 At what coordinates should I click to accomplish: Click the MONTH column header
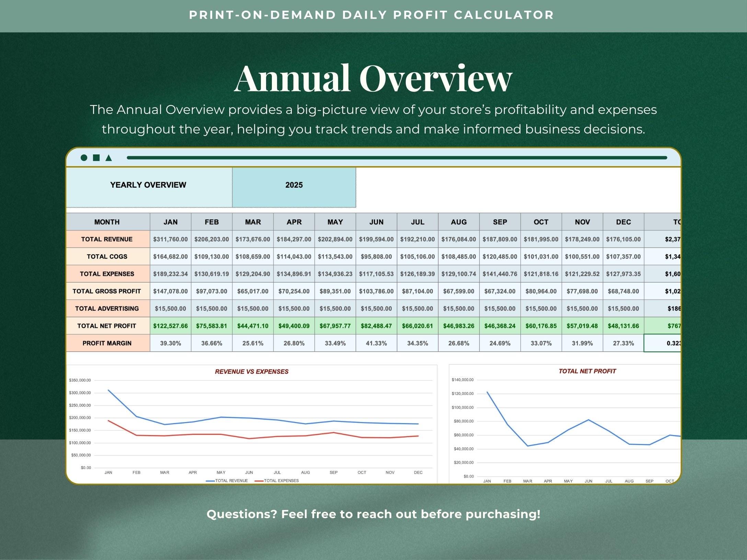[108, 222]
